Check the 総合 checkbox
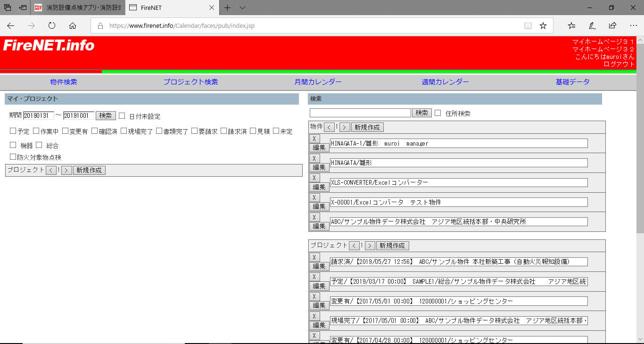Viewport: 644px width, 344px height. click(39, 145)
